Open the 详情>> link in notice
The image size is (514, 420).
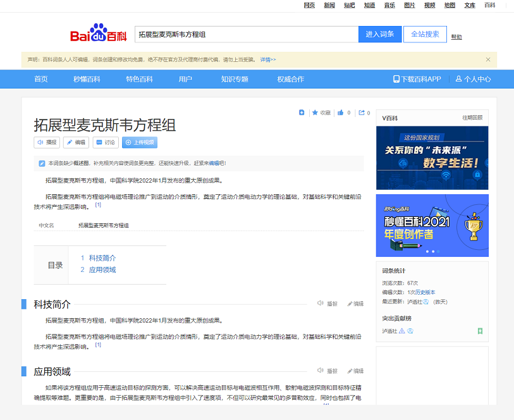(x=268, y=59)
